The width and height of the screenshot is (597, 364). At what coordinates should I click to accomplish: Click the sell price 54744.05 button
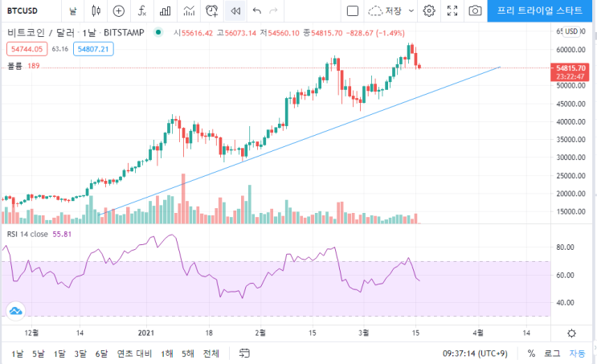click(27, 49)
